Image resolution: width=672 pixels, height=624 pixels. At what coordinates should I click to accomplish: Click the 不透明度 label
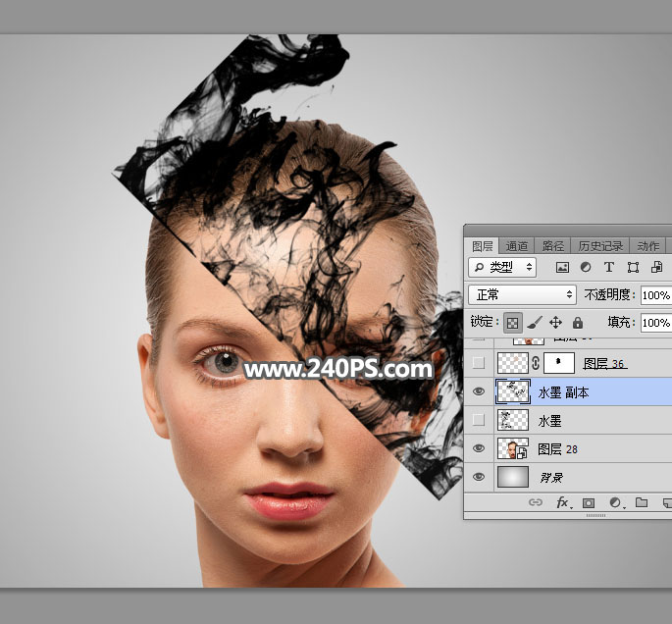pyautogui.click(x=609, y=295)
